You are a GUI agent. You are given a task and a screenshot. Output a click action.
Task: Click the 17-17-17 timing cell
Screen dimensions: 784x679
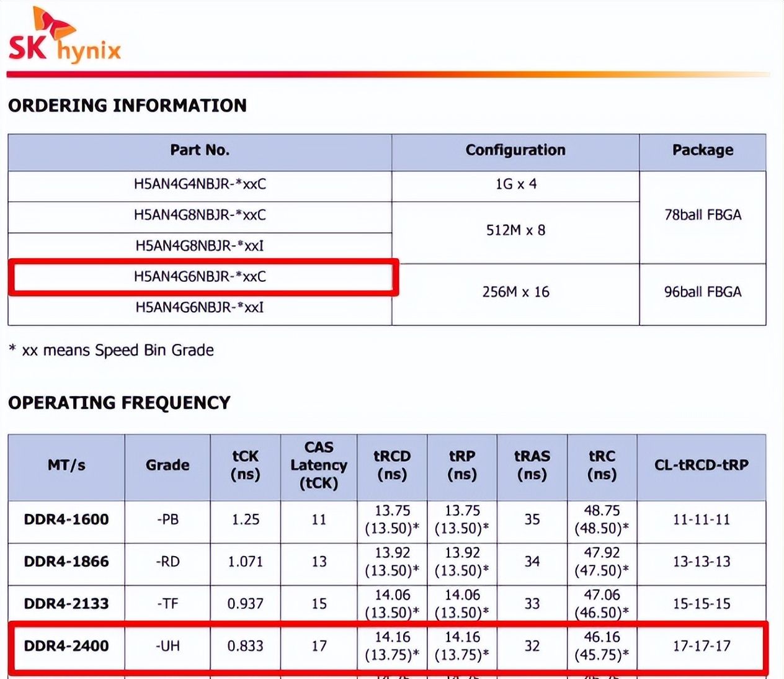tap(702, 647)
